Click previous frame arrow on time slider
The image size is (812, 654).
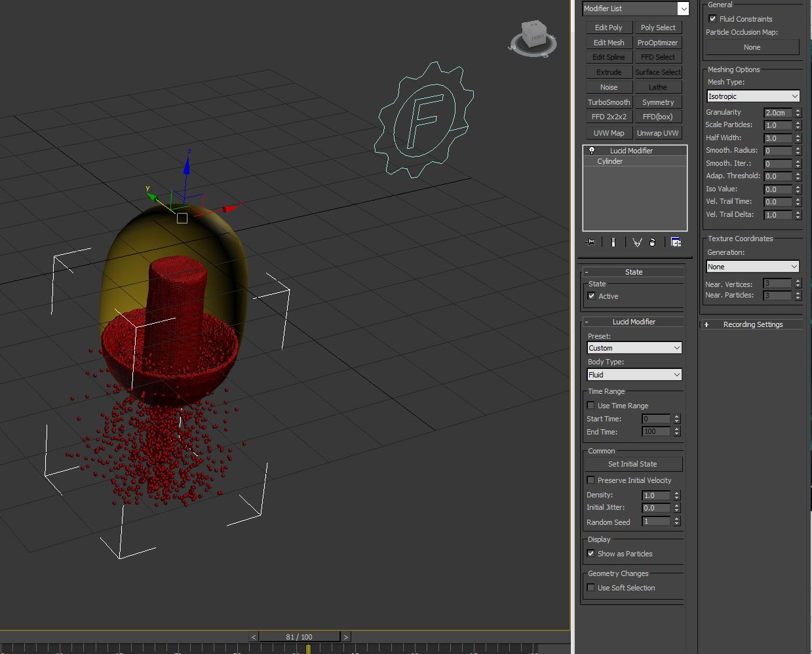(x=254, y=637)
